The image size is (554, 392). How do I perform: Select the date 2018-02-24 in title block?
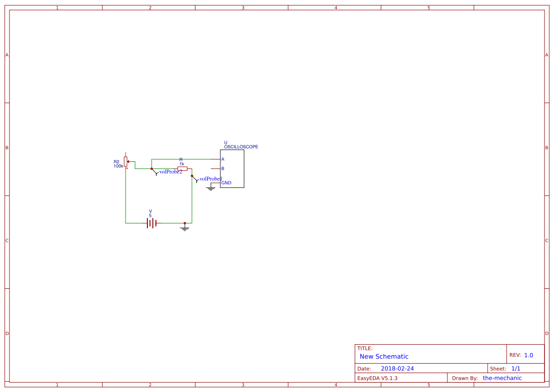[399, 368]
